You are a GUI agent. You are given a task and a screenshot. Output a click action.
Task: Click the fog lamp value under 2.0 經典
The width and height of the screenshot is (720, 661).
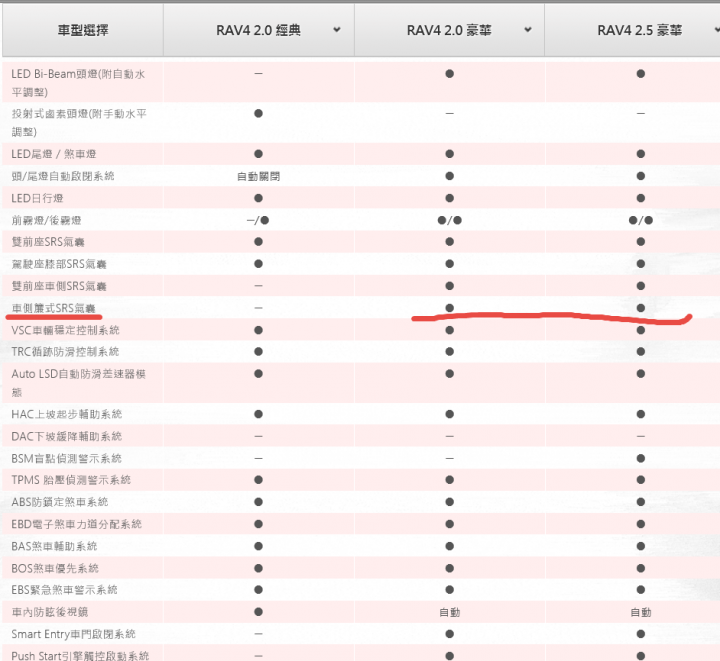tap(258, 220)
